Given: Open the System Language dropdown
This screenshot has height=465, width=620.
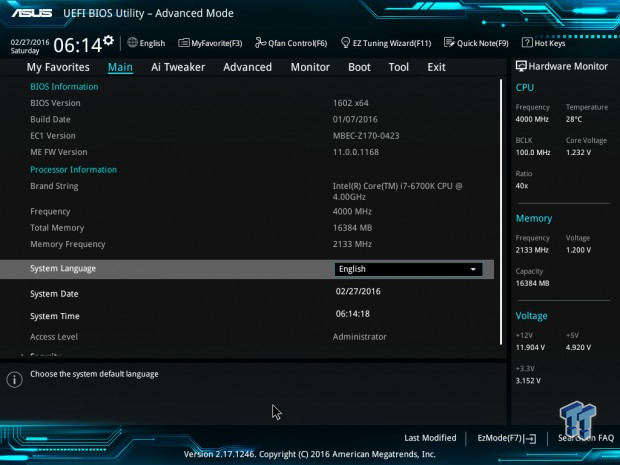Looking at the screenshot, I should point(408,269).
